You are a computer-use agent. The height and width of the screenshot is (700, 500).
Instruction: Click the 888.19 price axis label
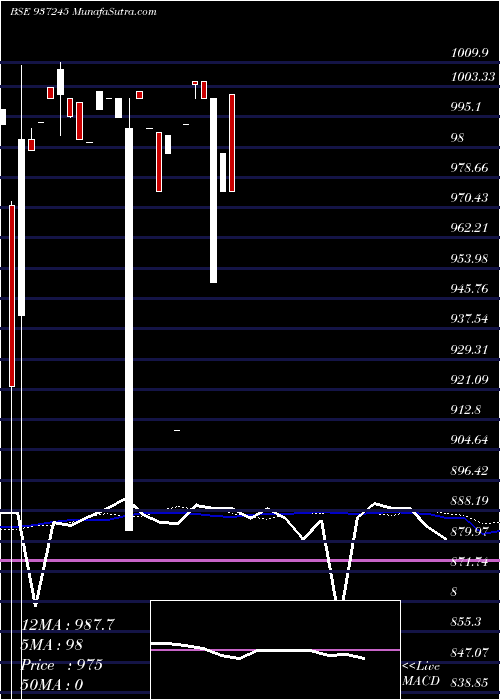470,500
